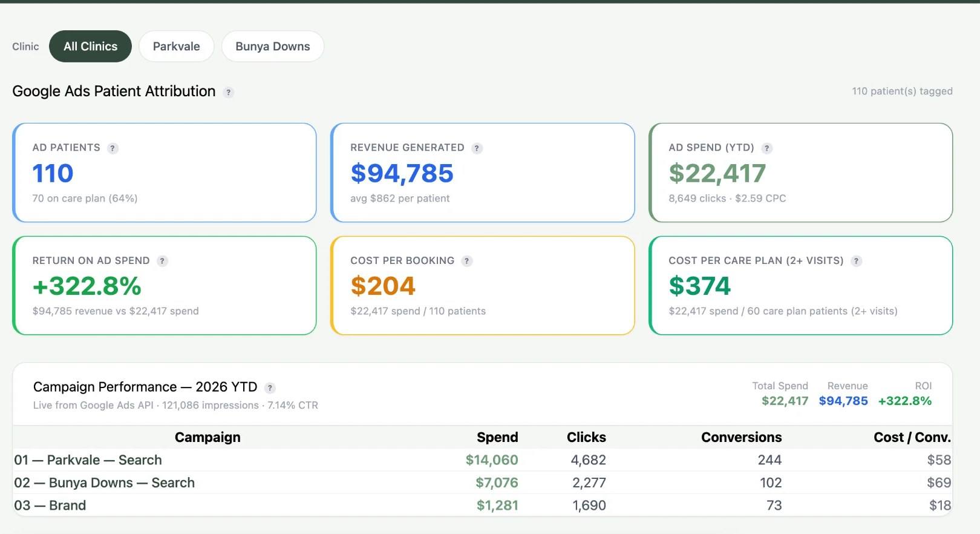Sort by the Clicks column header
Viewport: 980px width, 534px height.
click(x=586, y=437)
